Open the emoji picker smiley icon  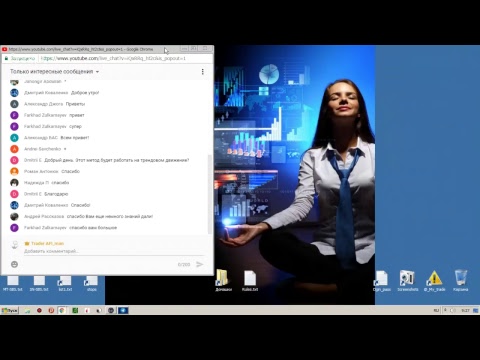(14, 264)
